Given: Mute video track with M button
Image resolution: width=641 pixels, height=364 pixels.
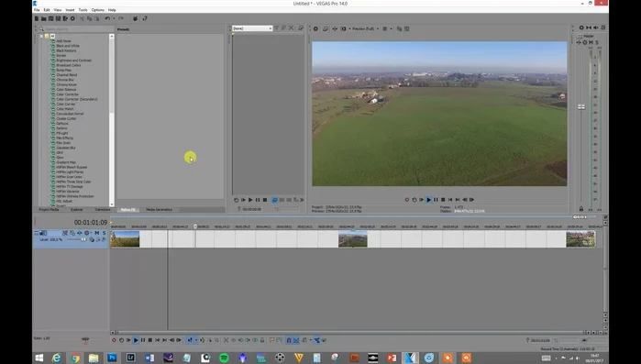Looking at the screenshot, I should [x=97, y=233].
